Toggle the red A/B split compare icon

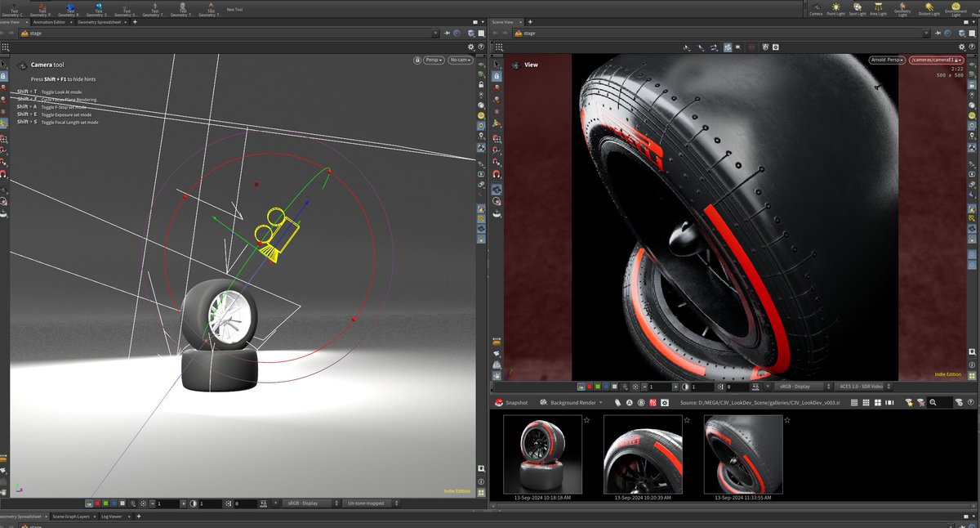pos(653,403)
